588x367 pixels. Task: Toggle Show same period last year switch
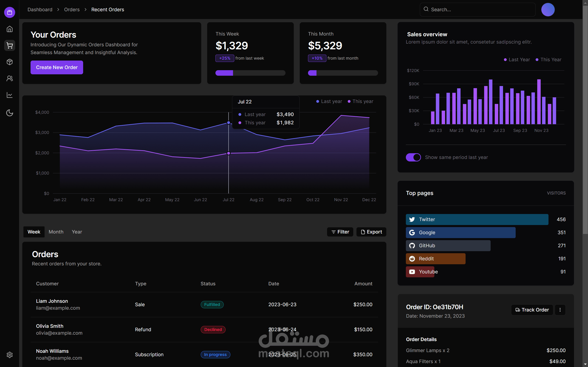[413, 157]
